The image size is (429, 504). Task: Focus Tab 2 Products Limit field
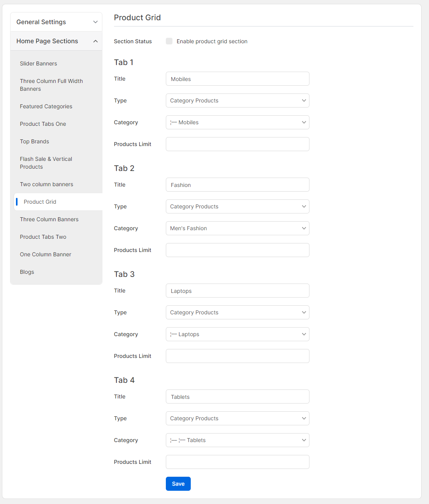[237, 250]
